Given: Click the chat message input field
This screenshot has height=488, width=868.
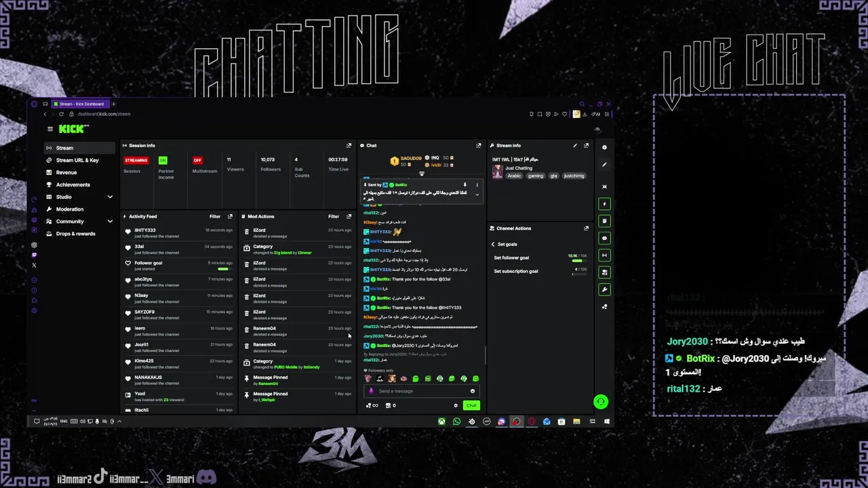Looking at the screenshot, I should (421, 391).
